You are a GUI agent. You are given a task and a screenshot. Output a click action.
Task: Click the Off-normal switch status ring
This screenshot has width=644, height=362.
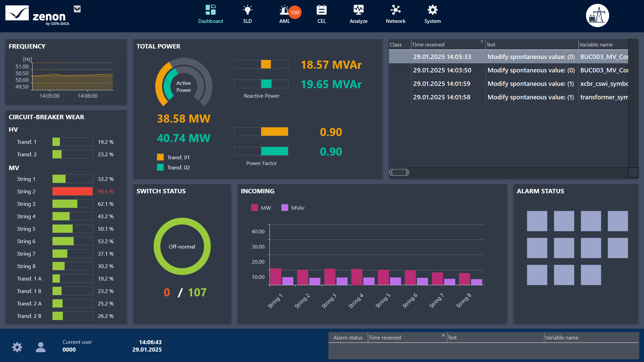click(x=182, y=246)
